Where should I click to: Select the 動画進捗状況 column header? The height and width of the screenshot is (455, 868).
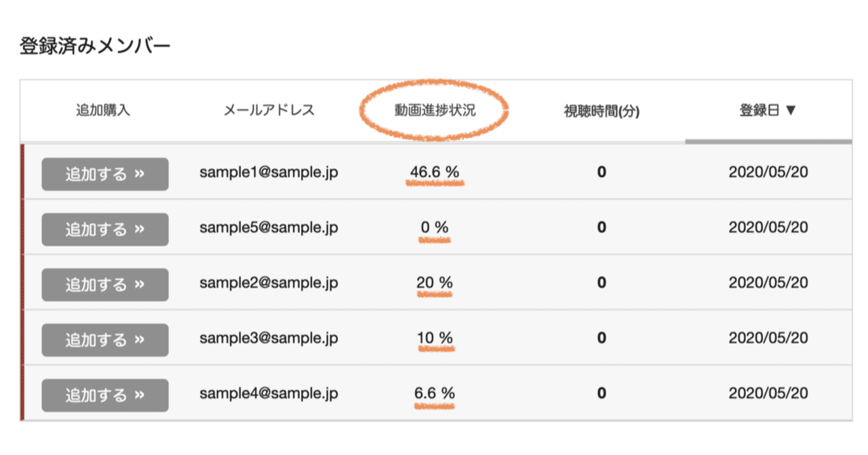tap(435, 111)
